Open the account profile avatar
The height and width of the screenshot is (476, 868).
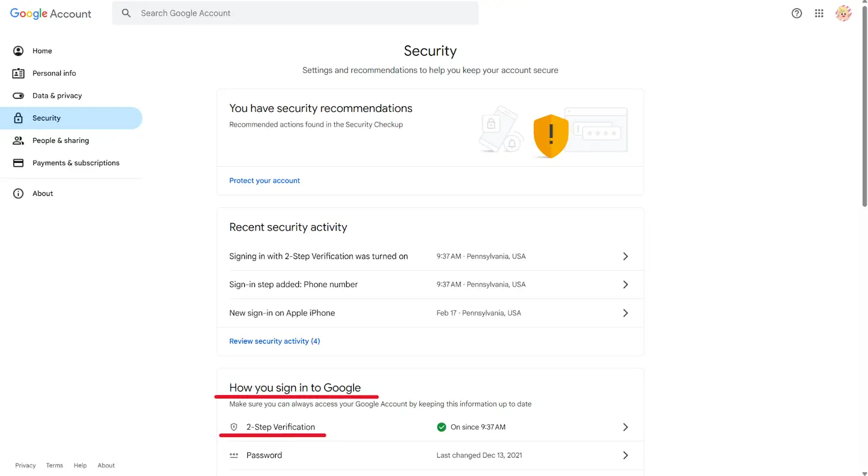point(844,14)
